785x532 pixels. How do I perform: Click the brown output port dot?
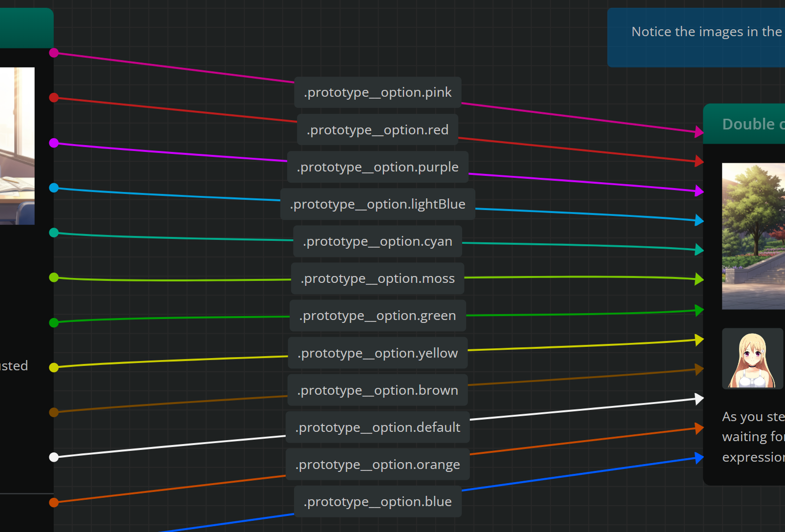coord(54,412)
